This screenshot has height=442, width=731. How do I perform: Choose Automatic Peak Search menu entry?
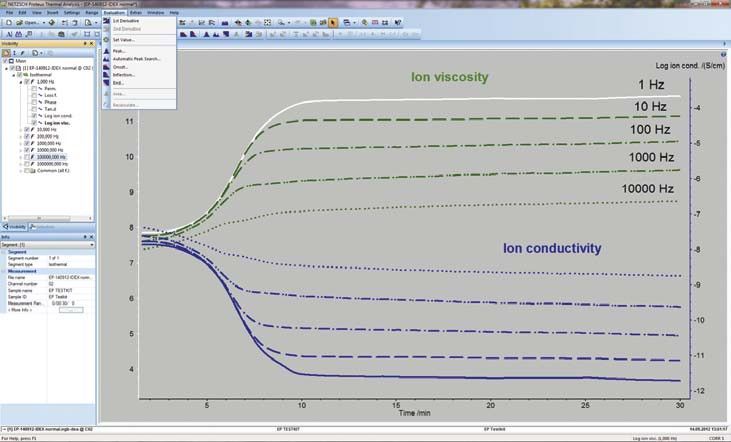pyautogui.click(x=136, y=58)
